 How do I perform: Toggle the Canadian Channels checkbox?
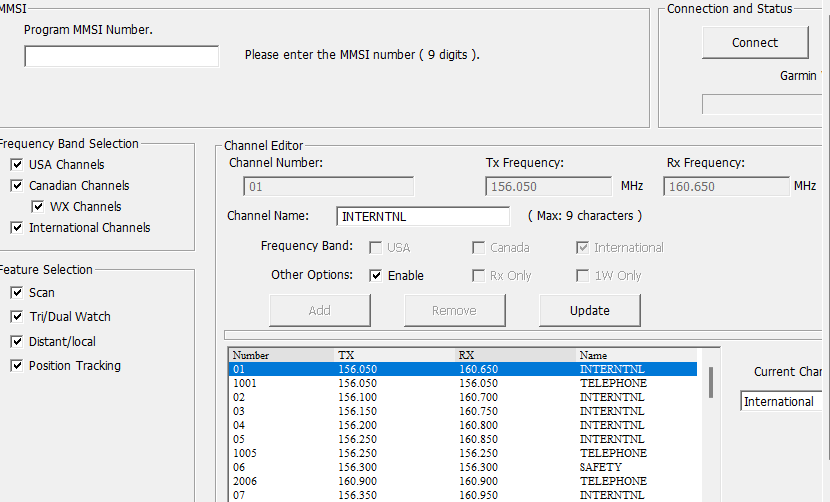tap(17, 186)
